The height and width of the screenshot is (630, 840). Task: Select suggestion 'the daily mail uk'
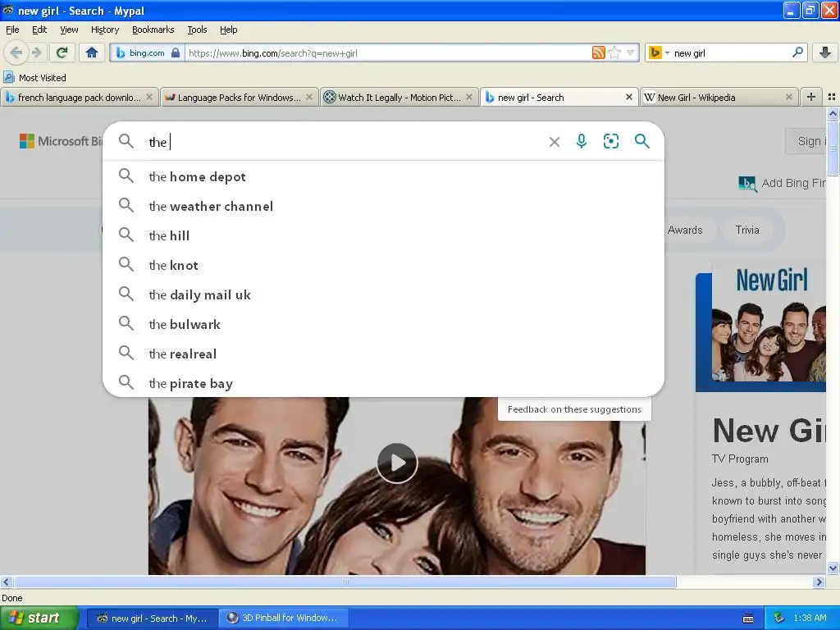[384, 294]
